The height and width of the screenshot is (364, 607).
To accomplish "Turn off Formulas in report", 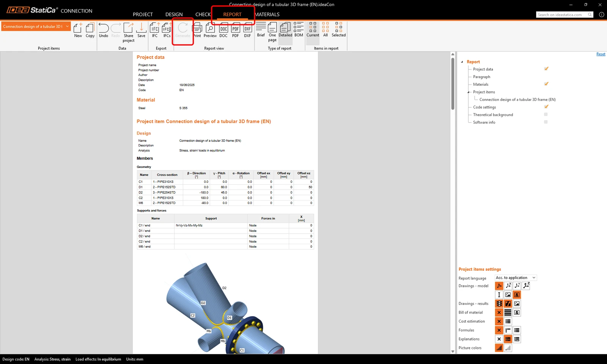I will click(x=499, y=330).
